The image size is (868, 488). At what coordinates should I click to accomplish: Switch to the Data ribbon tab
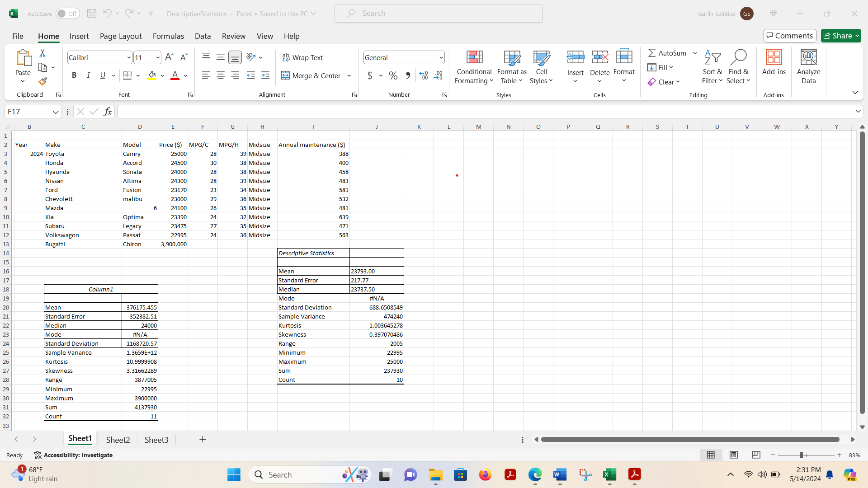coord(203,36)
